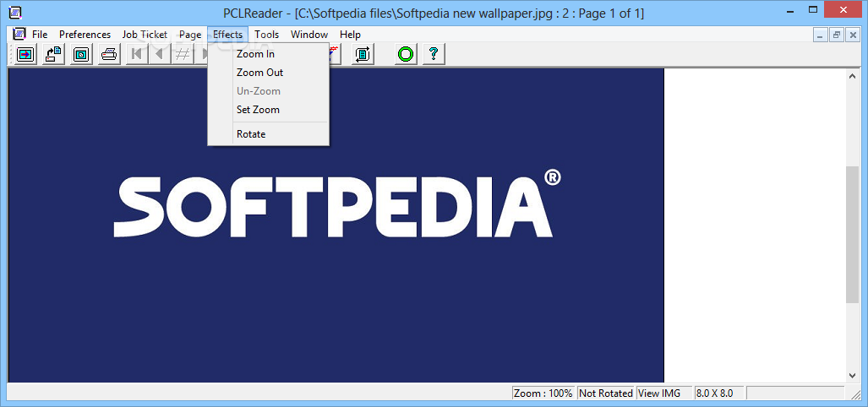Screen dimensions: 868x407
Task: Click the open file toolbar icon
Action: (x=25, y=54)
